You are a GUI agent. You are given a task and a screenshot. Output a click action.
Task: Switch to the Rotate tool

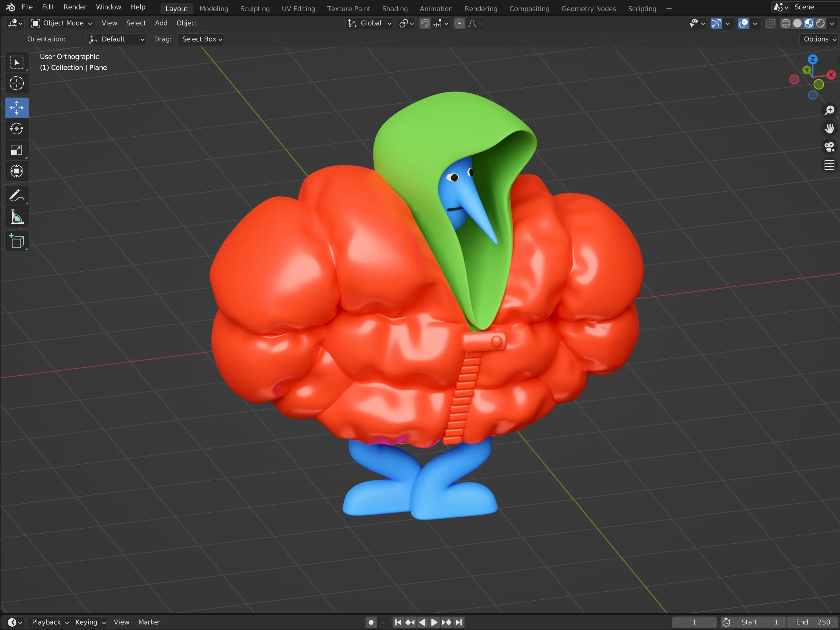tap(17, 129)
